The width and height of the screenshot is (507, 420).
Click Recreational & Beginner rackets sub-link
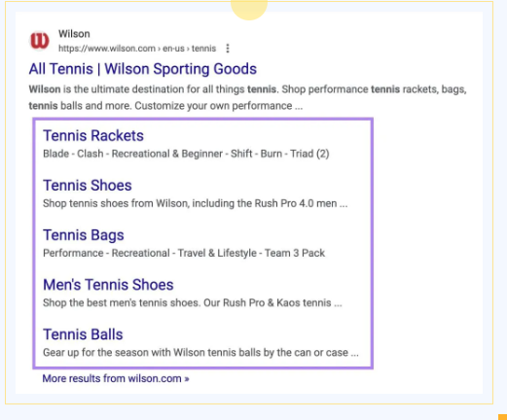(x=167, y=154)
